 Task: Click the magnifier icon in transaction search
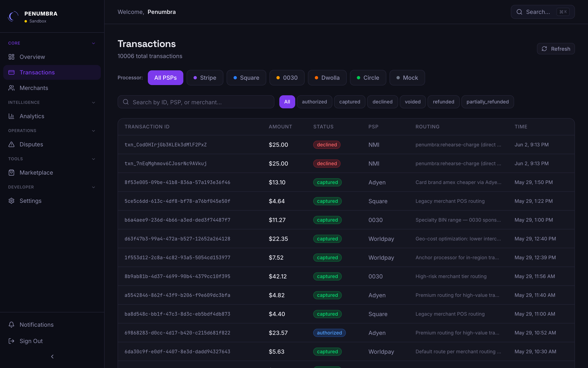(126, 102)
